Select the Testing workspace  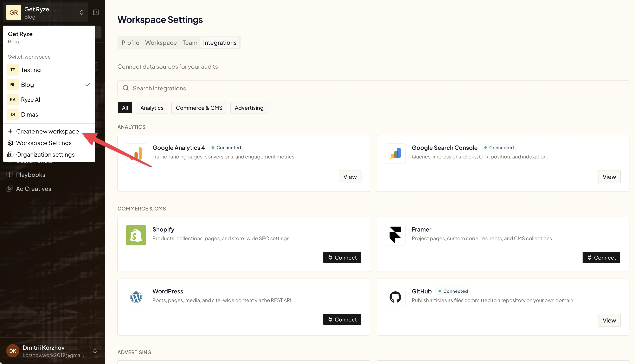pos(49,70)
